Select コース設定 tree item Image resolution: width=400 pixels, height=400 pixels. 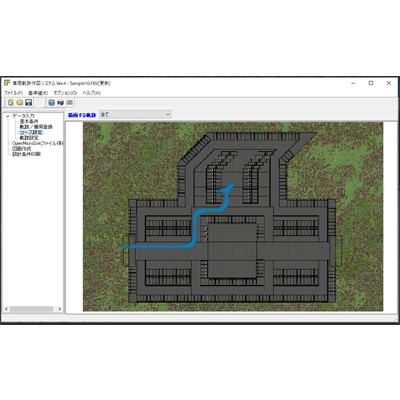click(x=31, y=132)
